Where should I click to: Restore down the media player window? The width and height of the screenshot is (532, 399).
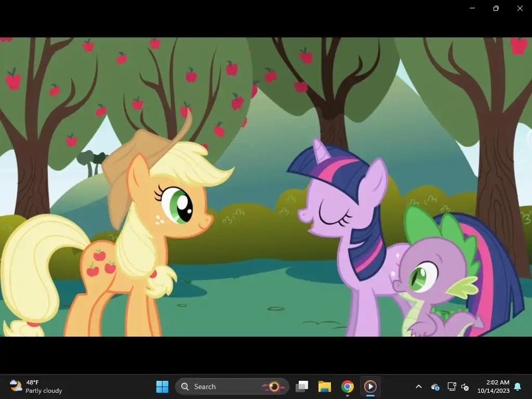click(x=496, y=8)
